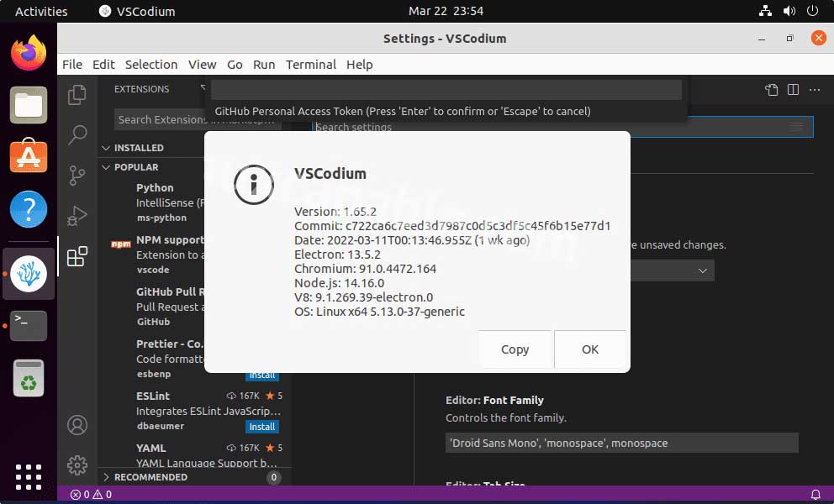
Task: Collapse the POPULAR extensions section
Action: pyautogui.click(x=135, y=167)
